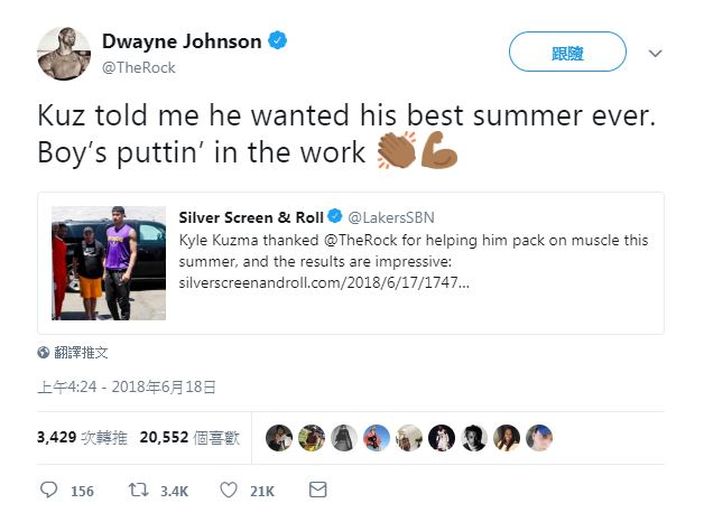Expand the tweet options chevron menu
This screenshot has height=522, width=704.
pos(655,54)
